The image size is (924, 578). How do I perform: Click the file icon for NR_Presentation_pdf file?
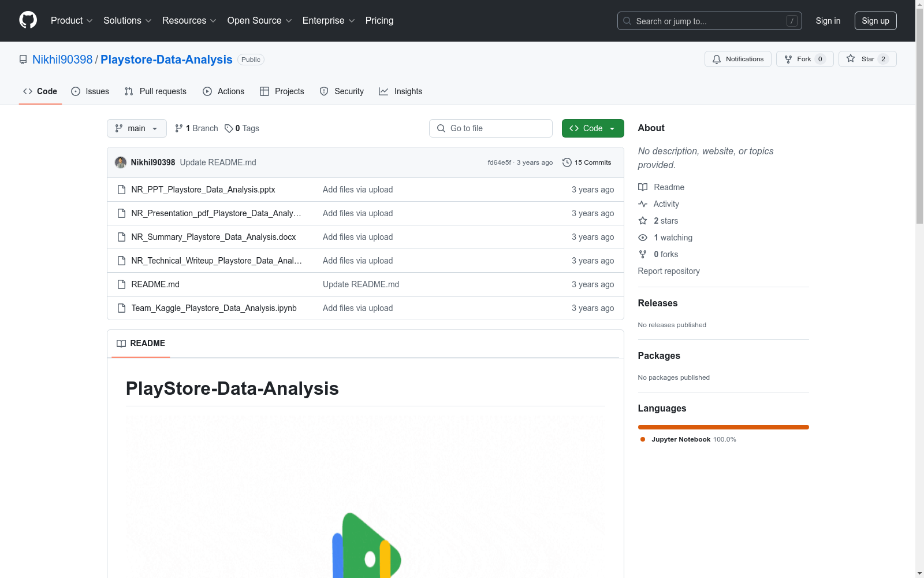[x=121, y=213]
